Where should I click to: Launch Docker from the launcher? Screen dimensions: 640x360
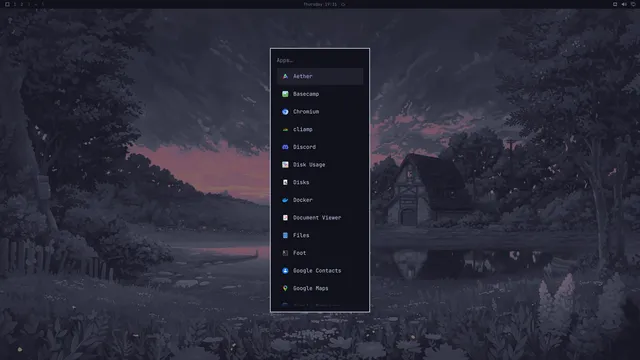tap(320, 200)
